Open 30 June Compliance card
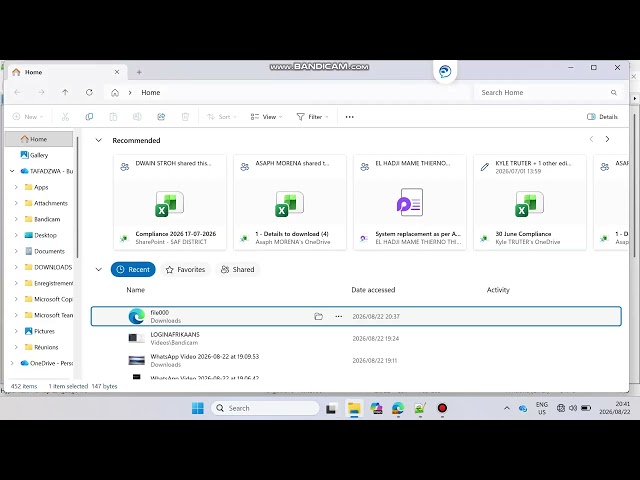This screenshot has height=480, width=640. click(530, 202)
